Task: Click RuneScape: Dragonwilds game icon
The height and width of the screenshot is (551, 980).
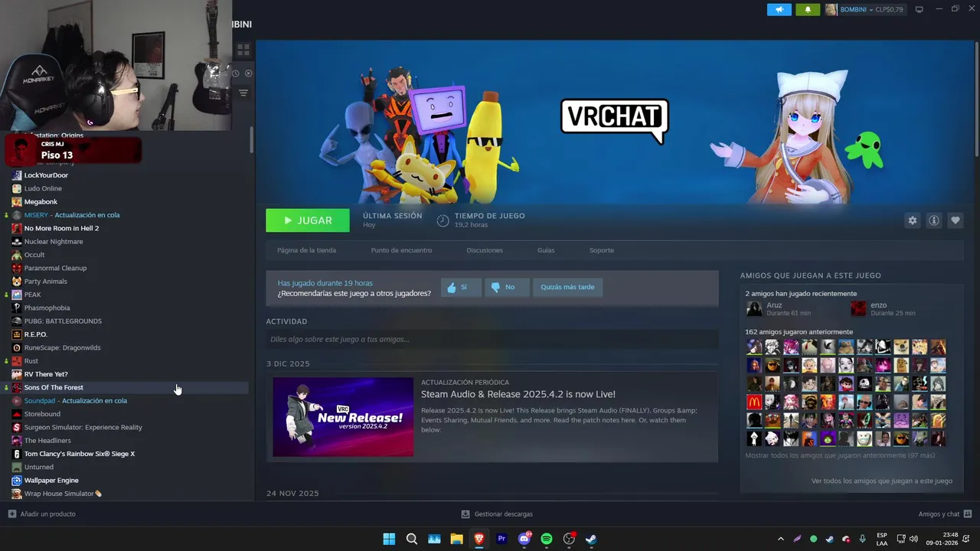Action: pyautogui.click(x=17, y=347)
